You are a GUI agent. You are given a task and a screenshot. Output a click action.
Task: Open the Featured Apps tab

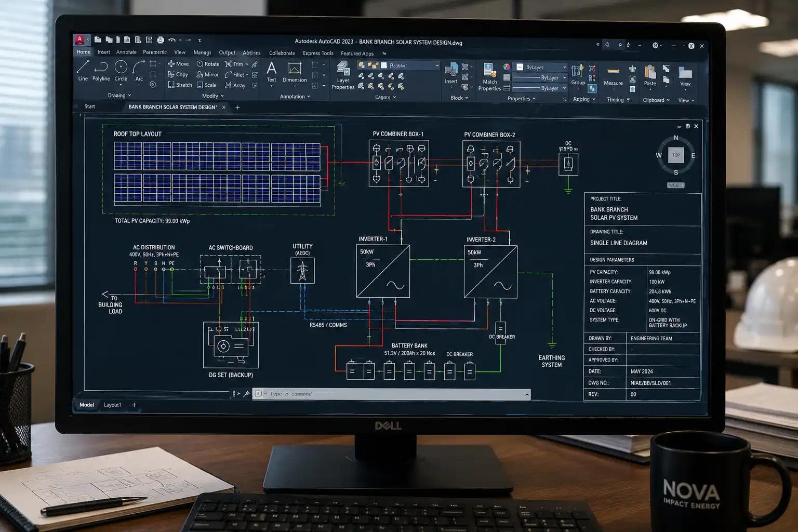(357, 54)
